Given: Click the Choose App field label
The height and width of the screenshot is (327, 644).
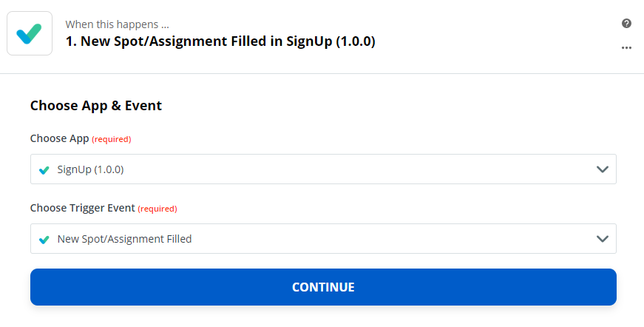Looking at the screenshot, I should click(59, 138).
